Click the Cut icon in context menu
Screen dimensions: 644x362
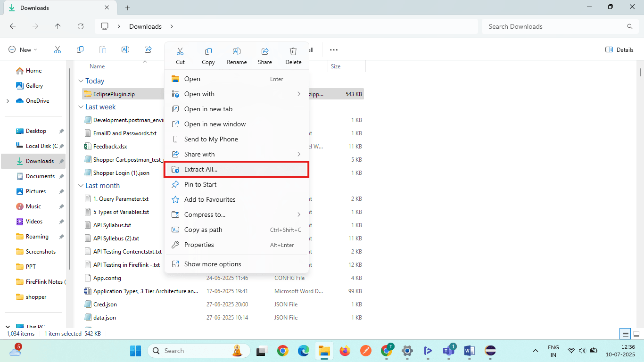coord(180,51)
